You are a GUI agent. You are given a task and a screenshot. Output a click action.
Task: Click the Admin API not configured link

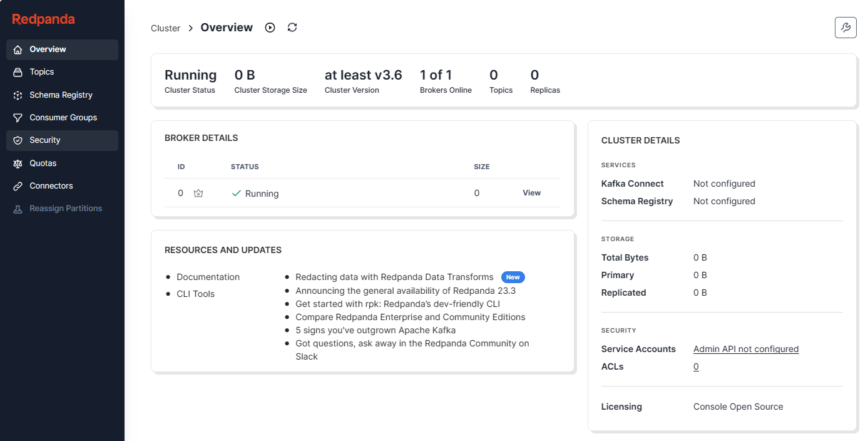pos(745,349)
